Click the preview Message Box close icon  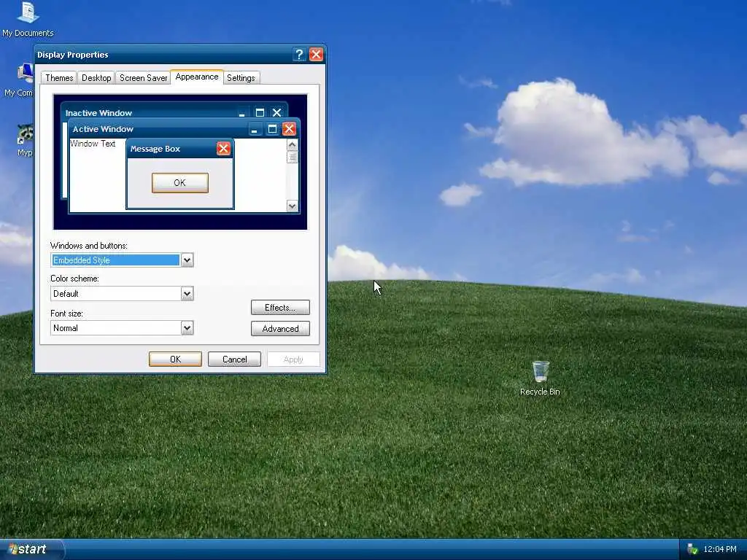click(x=223, y=149)
